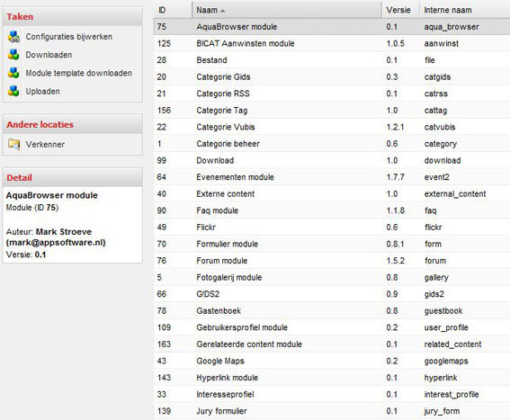510x420 pixels.
Task: Open the Module template downloaden link
Action: (79, 73)
